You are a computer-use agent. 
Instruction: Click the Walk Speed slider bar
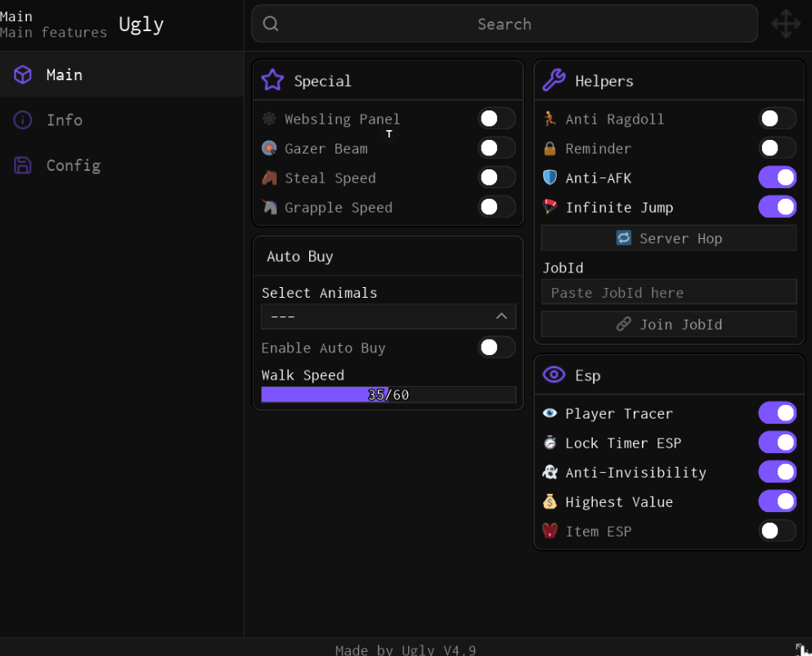click(388, 395)
